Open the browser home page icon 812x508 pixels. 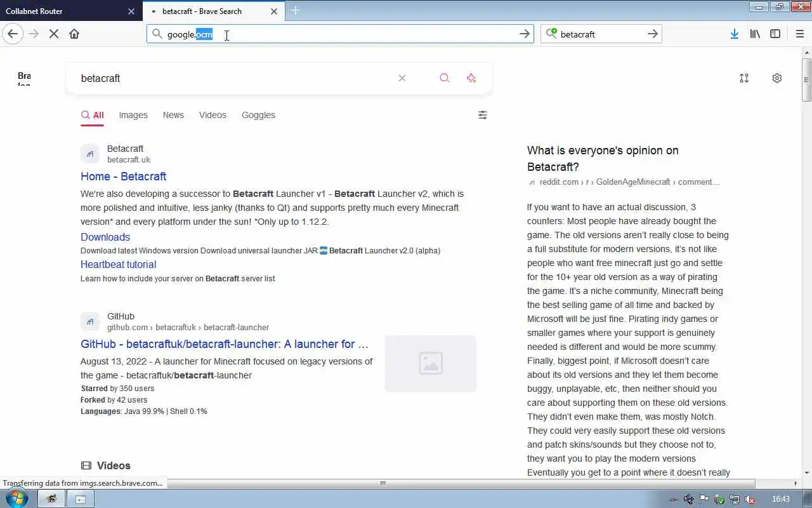coord(74,34)
